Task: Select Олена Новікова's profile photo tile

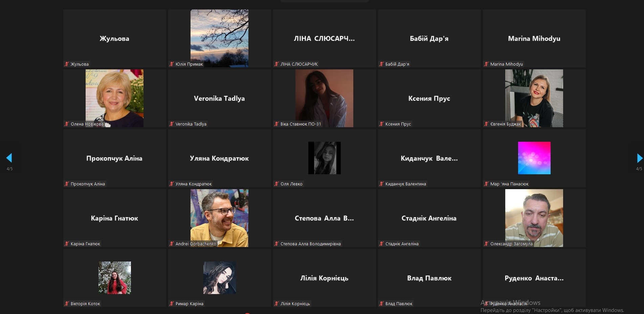Action: (x=114, y=98)
